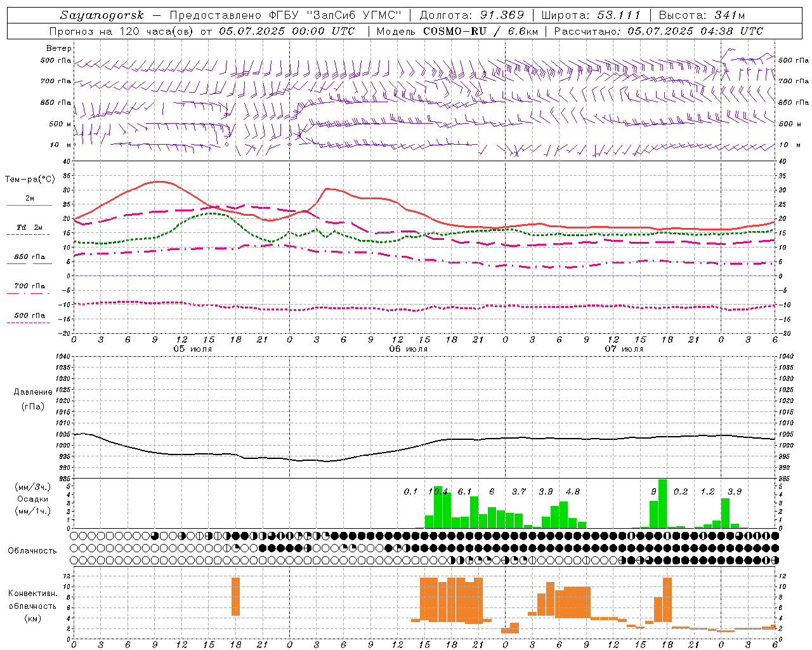Click the Облачность cloud cover label
Image resolution: width=812 pixels, height=650 pixels.
(32, 551)
